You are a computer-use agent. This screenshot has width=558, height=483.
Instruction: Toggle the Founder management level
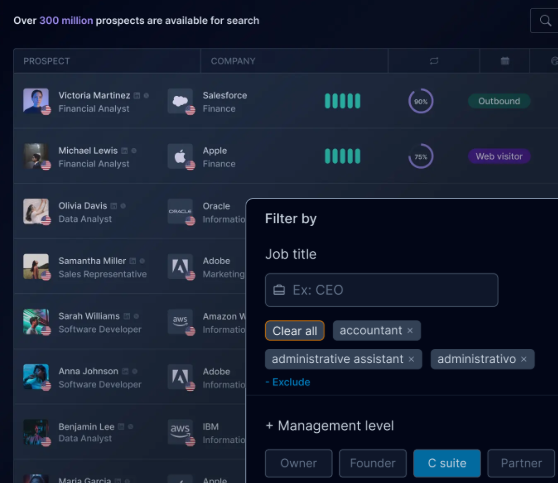[373, 463]
